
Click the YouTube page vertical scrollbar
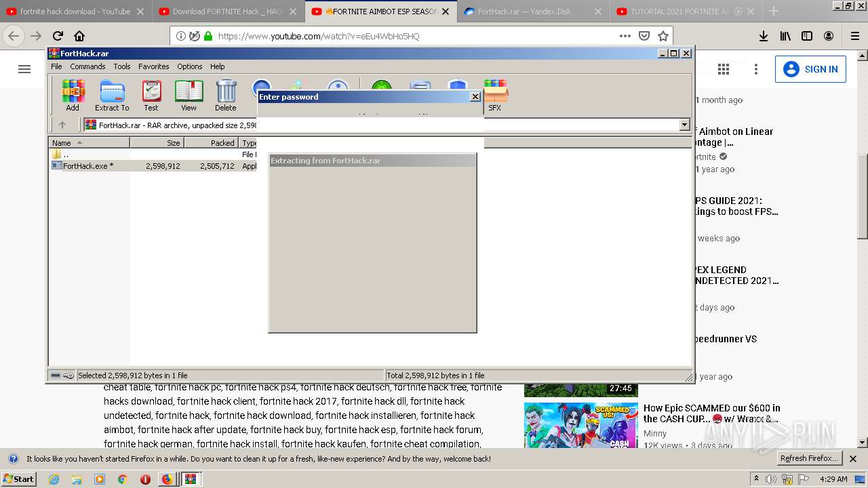(x=862, y=197)
